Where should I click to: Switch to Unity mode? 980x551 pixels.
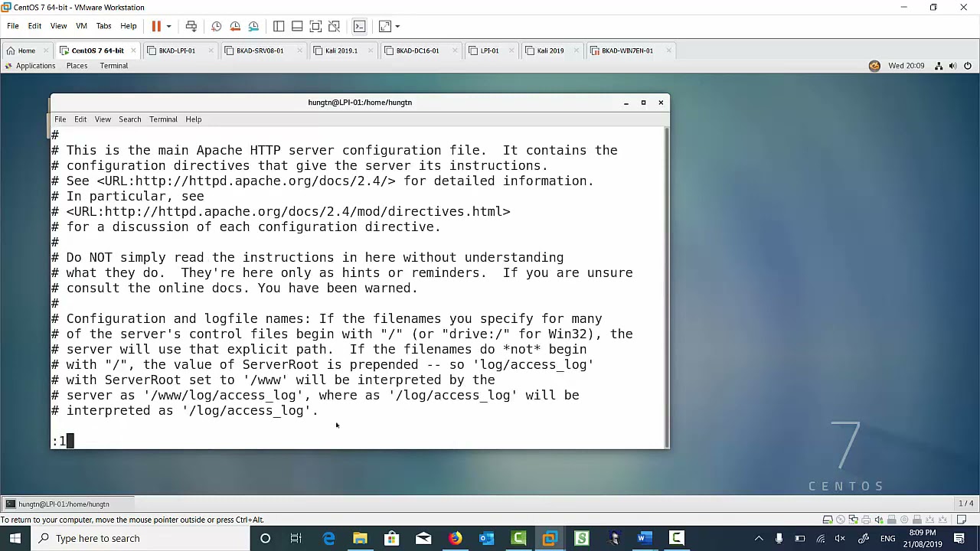coord(334,26)
